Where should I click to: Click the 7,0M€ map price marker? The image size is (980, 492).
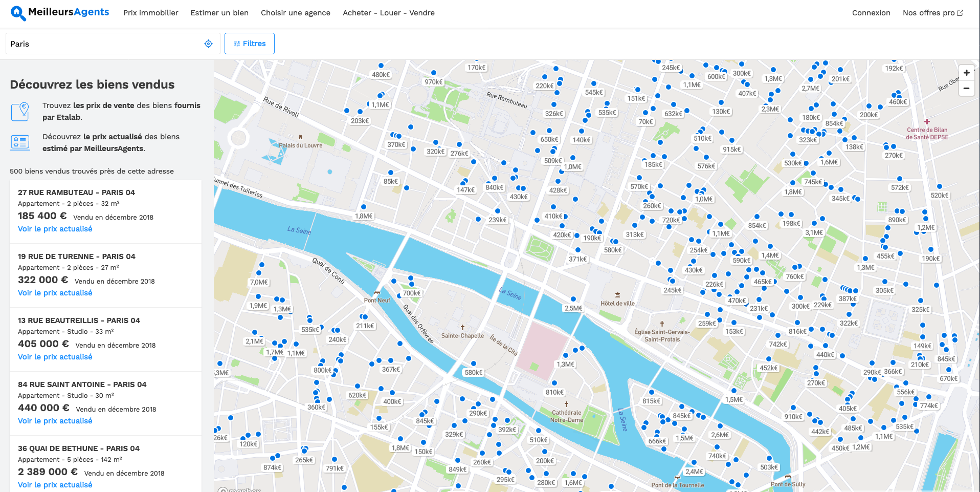(259, 282)
